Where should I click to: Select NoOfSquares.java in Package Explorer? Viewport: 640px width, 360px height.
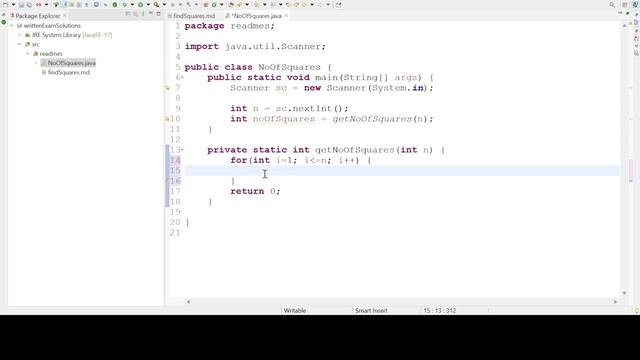pos(68,63)
